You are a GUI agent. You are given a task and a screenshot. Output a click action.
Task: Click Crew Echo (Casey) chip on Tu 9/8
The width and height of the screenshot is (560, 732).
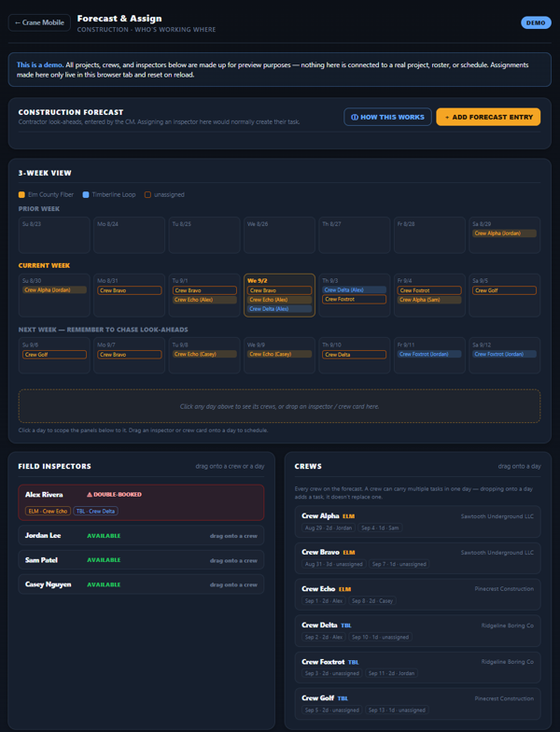204,355
